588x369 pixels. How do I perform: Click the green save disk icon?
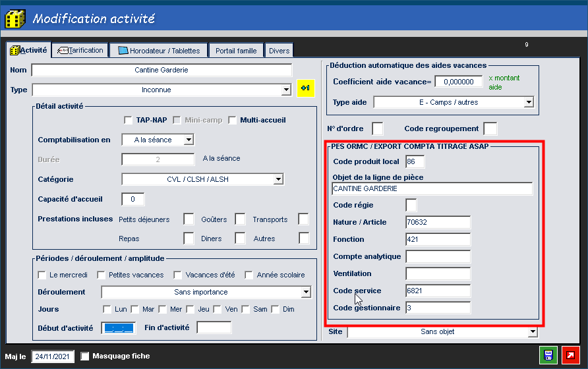548,355
